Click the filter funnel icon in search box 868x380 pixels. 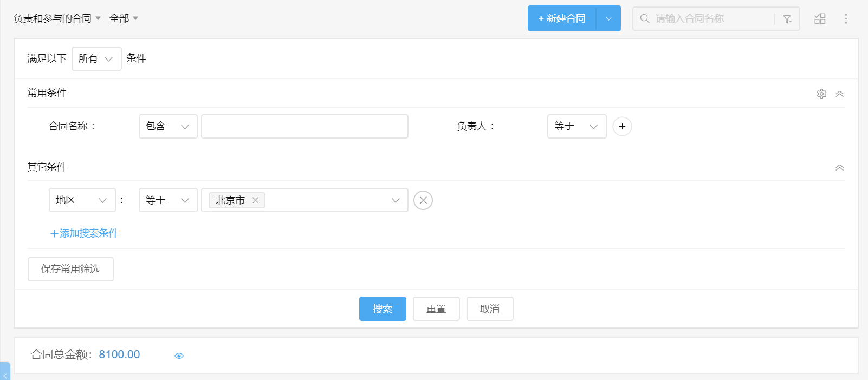[787, 19]
